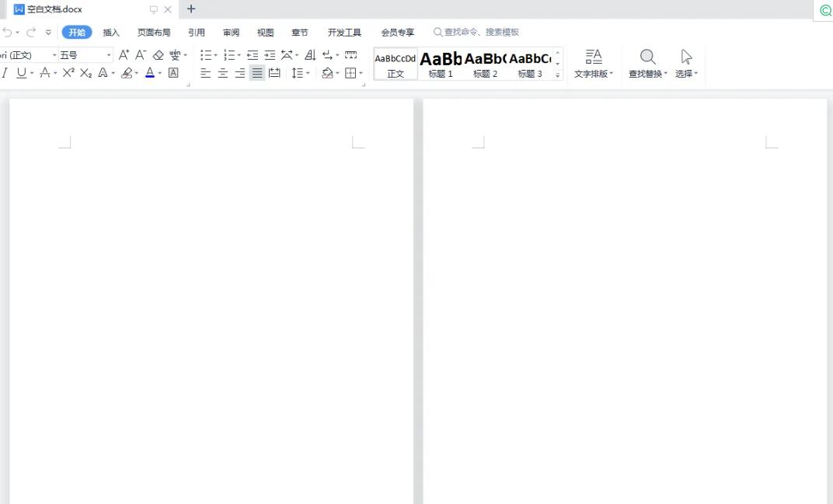This screenshot has width=833, height=504.
Task: Click the sort icon
Action: pyautogui.click(x=310, y=55)
